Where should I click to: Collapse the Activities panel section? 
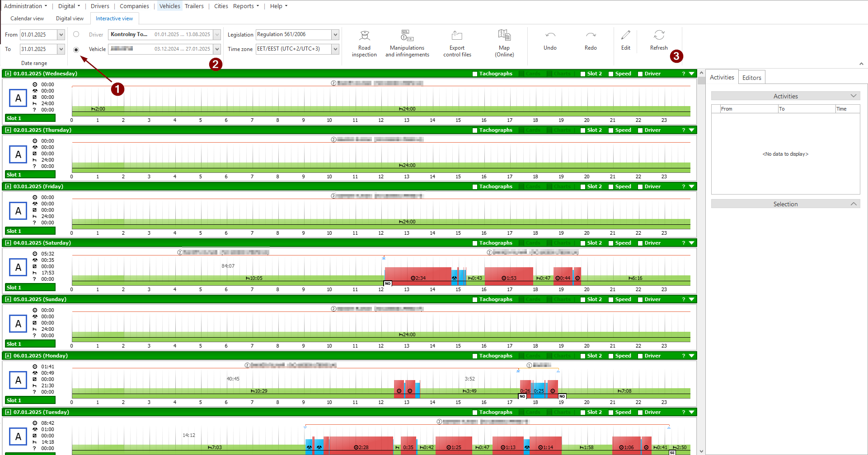click(854, 96)
